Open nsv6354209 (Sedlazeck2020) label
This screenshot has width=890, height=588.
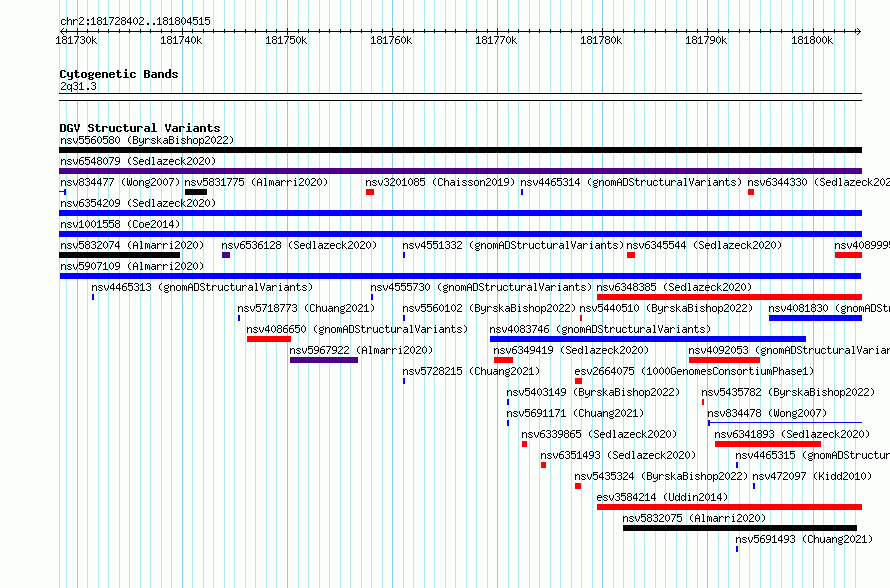(x=138, y=203)
